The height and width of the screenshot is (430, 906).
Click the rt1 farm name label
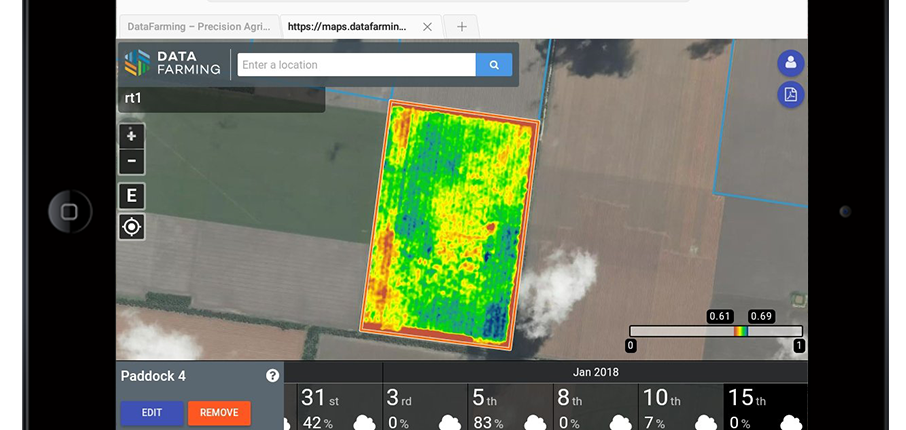point(133,98)
